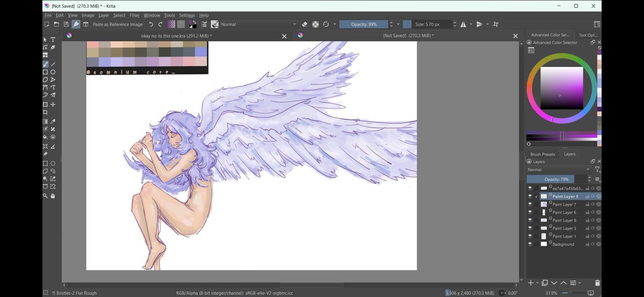Screen dimensions: 644x297
Task: Hide the Background layer
Action: pos(530,244)
